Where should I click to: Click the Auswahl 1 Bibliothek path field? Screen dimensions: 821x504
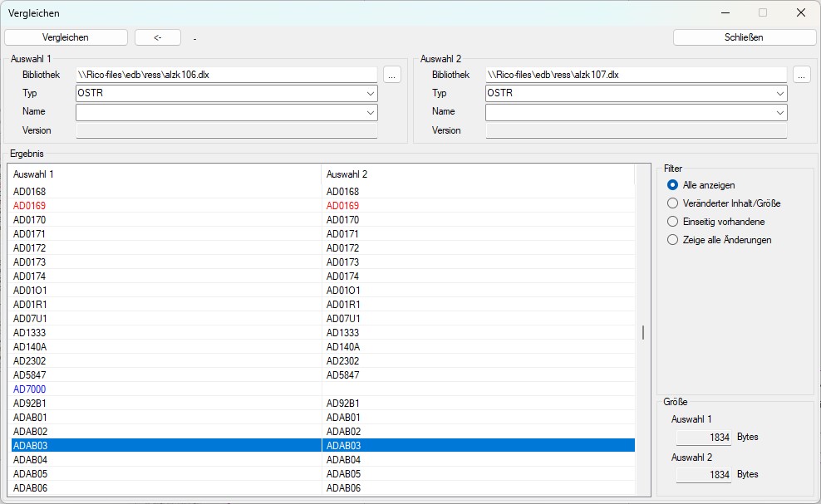coord(226,75)
